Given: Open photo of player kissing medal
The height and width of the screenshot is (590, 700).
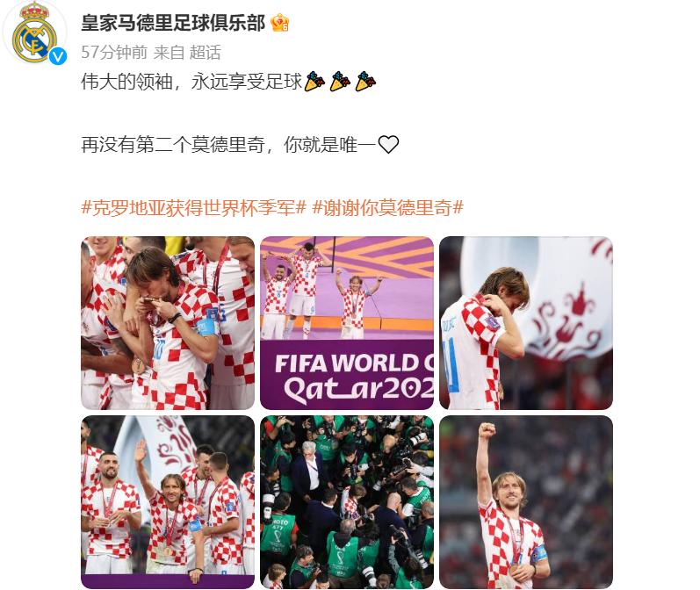Looking at the screenshot, I should pyautogui.click(x=168, y=323).
